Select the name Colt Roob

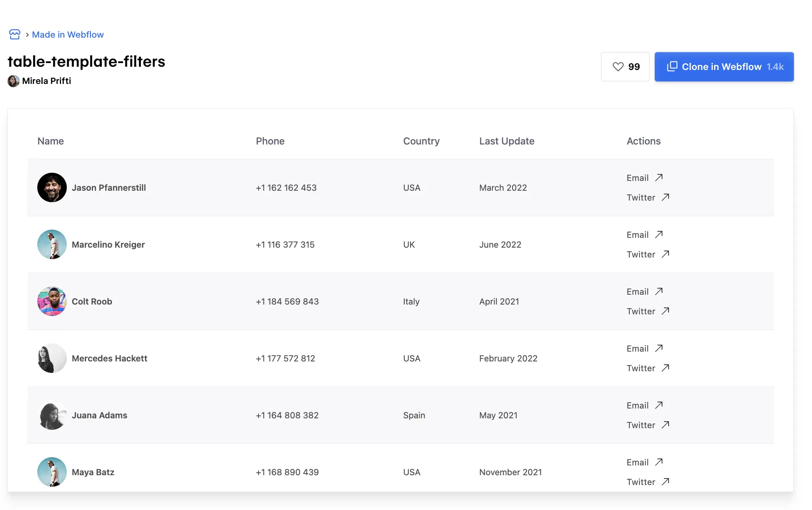point(92,301)
